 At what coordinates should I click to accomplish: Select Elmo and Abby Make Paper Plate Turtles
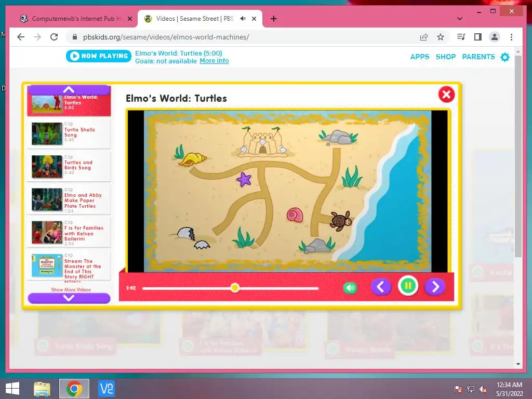(x=69, y=199)
